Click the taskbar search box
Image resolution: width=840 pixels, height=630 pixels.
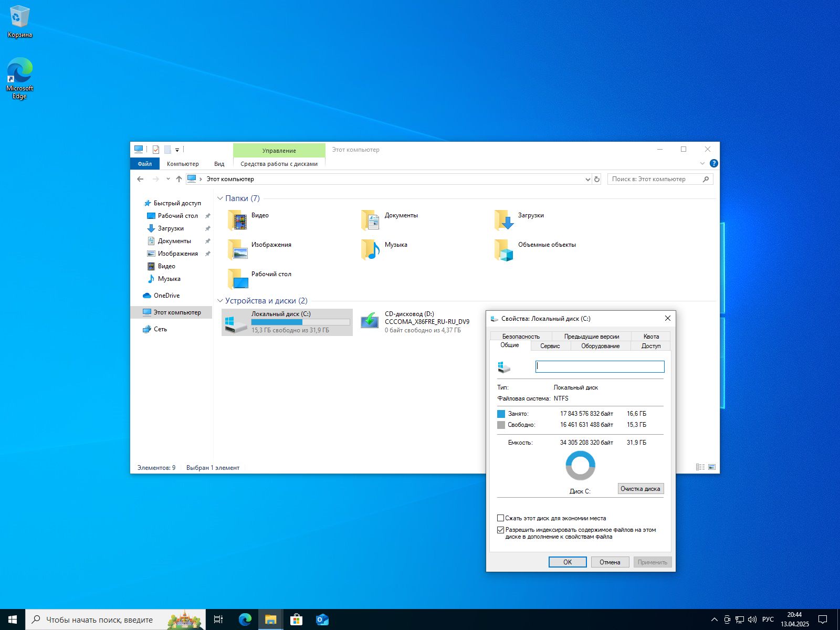coord(115,619)
